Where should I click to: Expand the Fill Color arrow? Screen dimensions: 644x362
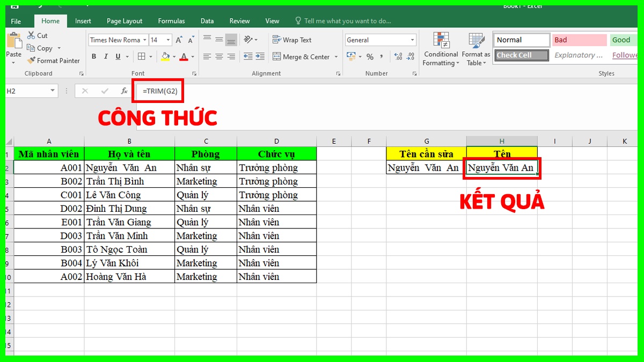point(174,56)
